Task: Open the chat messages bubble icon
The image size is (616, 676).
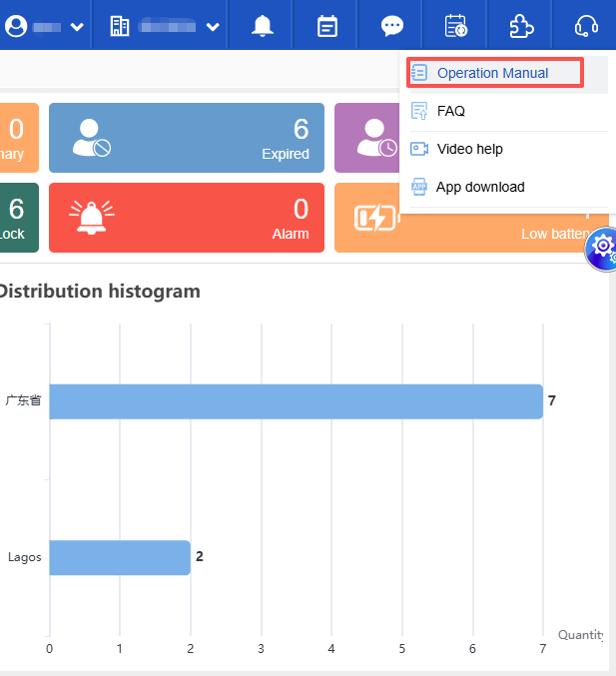Action: tap(392, 26)
